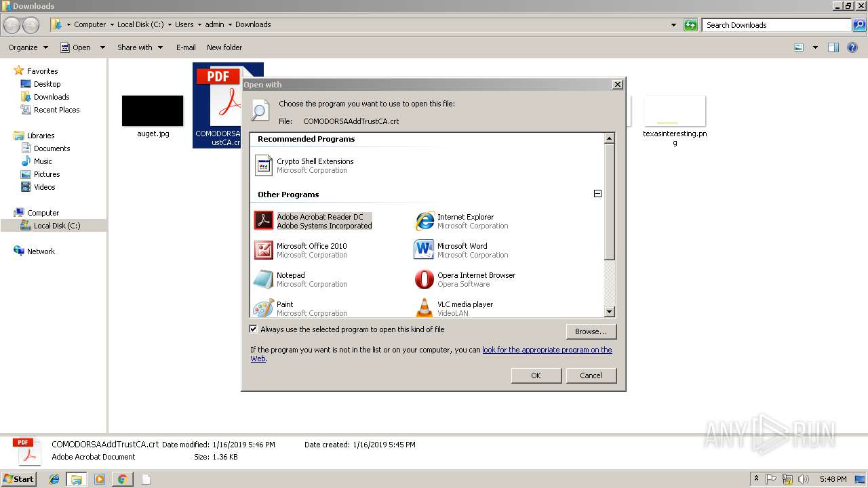Confirm with the OK button
The image size is (868, 488).
[x=536, y=375]
